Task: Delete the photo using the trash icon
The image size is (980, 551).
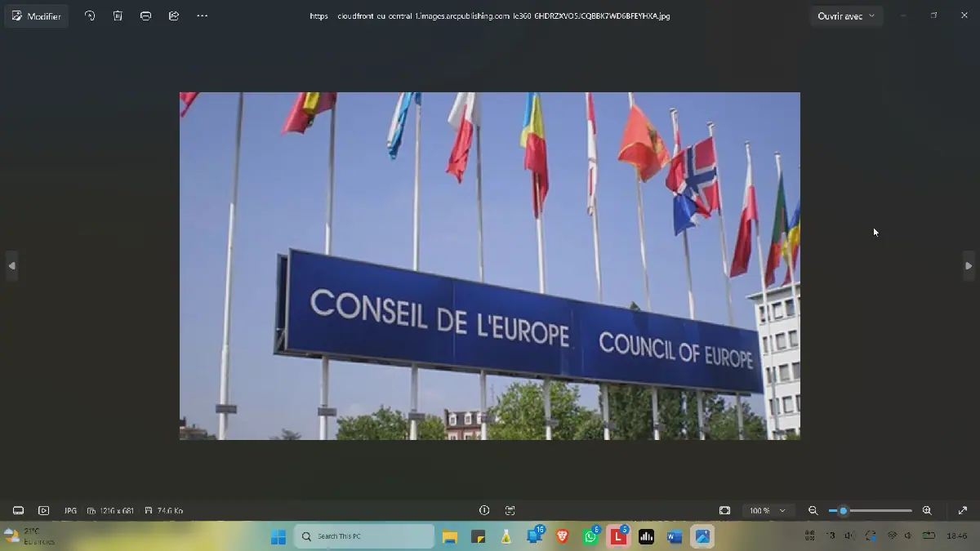Action: pos(118,16)
